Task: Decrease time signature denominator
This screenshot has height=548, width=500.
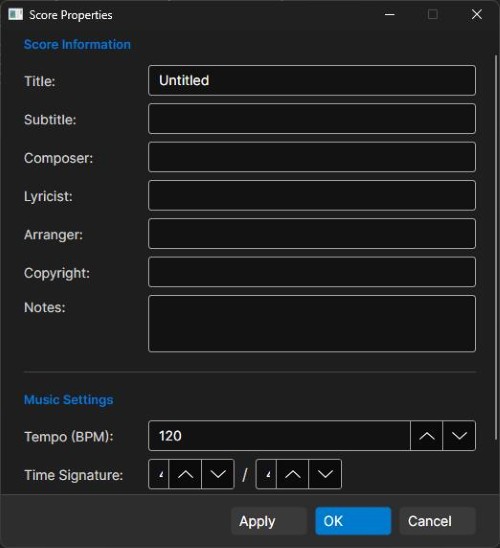Action: [325, 474]
